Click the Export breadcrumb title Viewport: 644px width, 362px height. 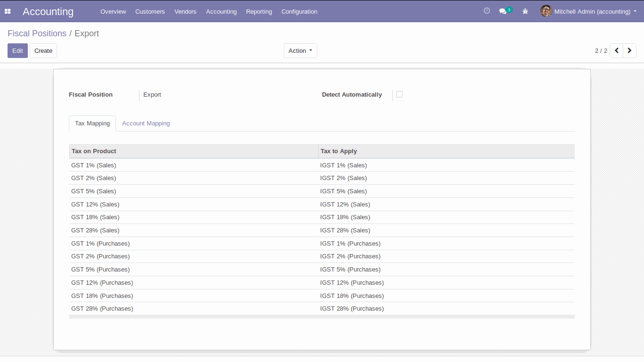[87, 33]
